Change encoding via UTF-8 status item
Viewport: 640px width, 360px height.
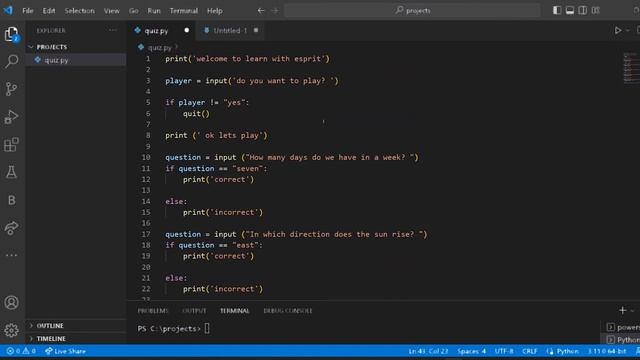(504, 351)
